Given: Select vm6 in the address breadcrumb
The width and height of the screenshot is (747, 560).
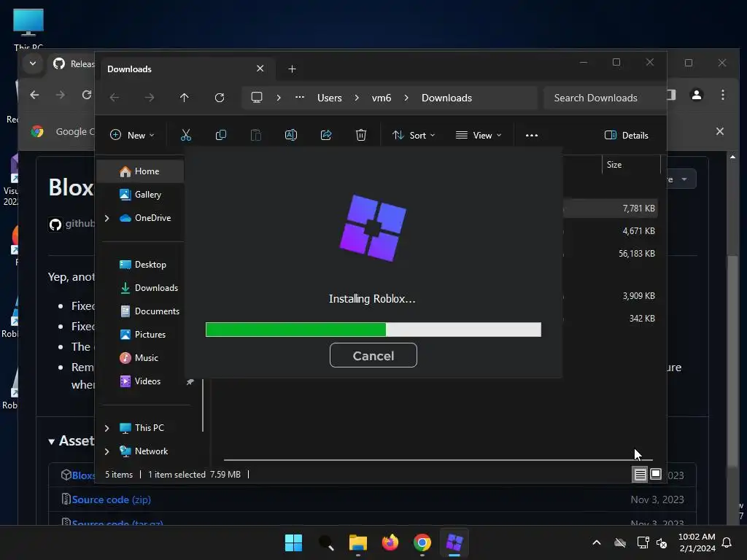Looking at the screenshot, I should [x=382, y=98].
